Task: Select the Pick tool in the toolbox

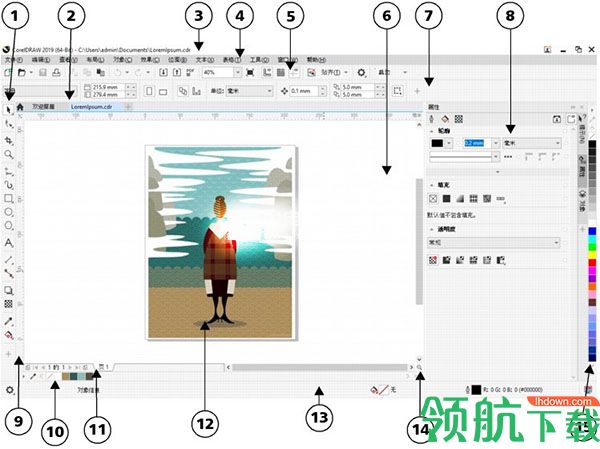Action: 8,110
